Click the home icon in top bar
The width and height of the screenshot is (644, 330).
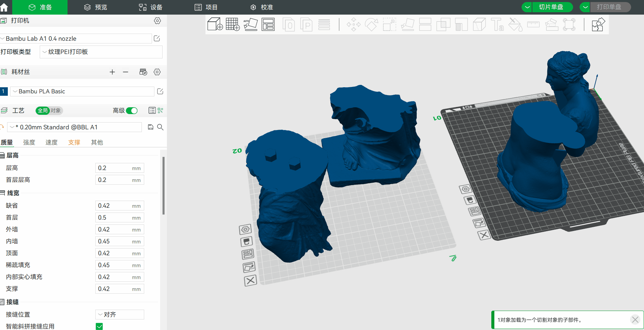(x=4, y=7)
